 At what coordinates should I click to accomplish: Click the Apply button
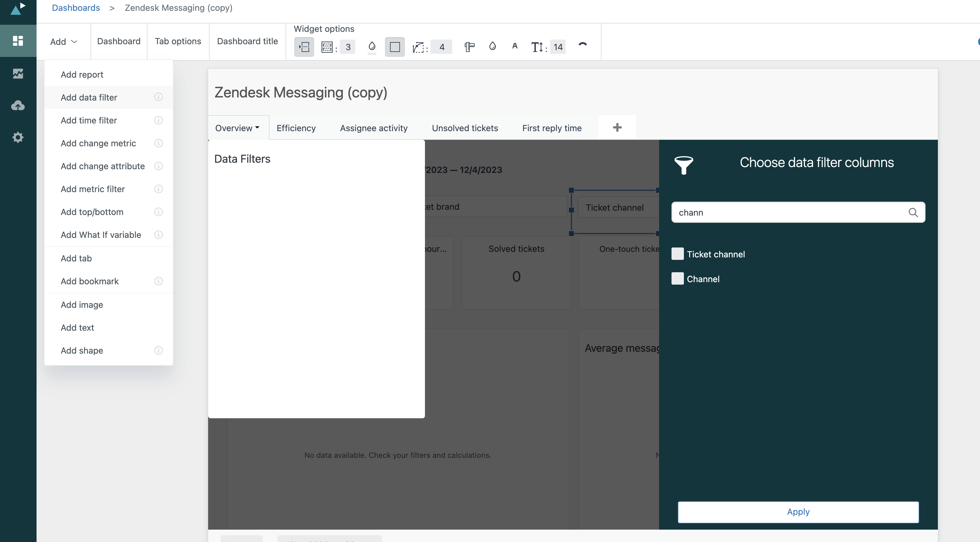point(798,512)
